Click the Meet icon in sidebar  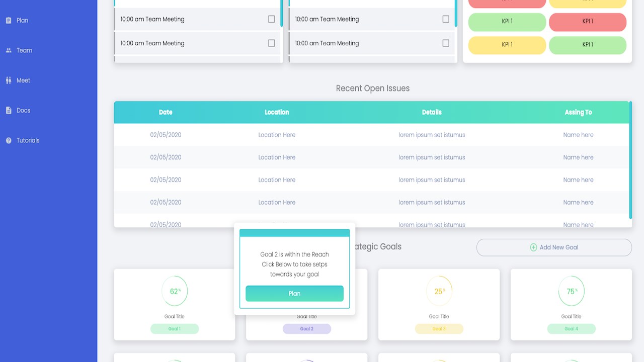[x=9, y=80]
